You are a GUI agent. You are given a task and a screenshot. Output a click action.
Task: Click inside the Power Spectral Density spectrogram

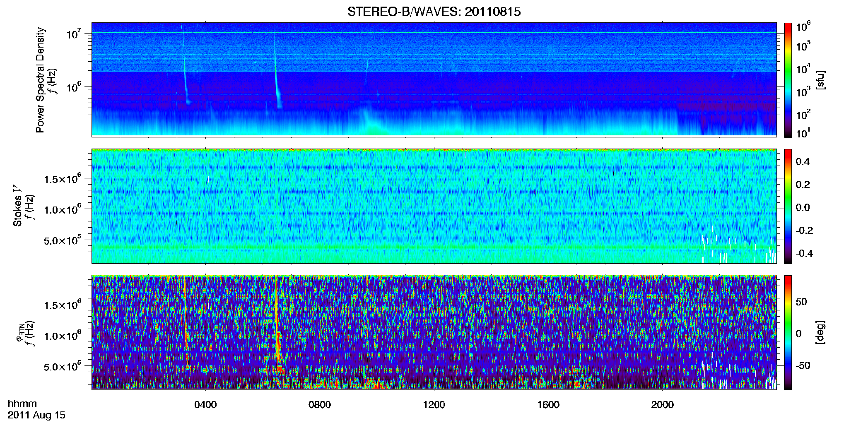[434, 79]
